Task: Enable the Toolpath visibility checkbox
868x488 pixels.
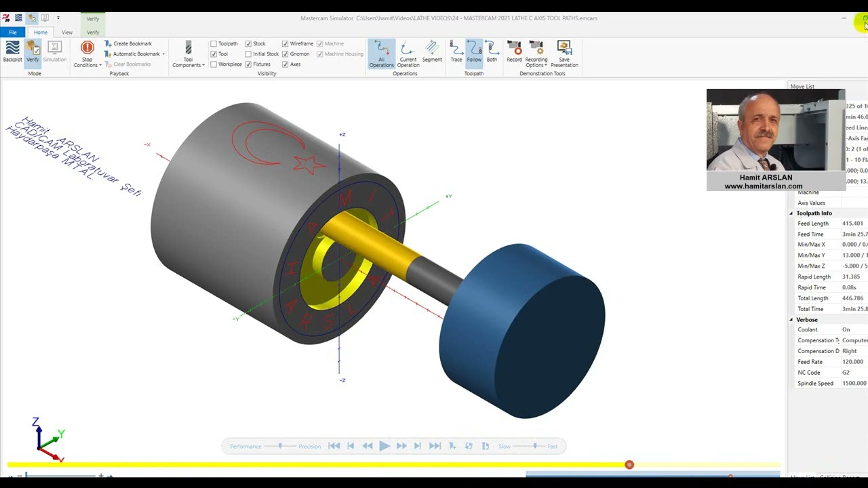Action: 214,43
